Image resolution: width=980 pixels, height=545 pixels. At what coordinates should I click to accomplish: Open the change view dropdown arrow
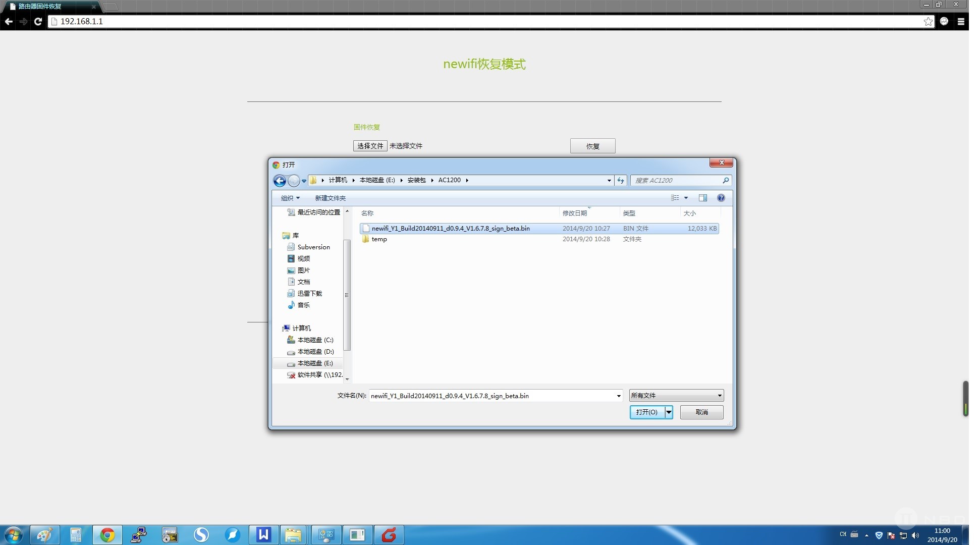pos(686,198)
